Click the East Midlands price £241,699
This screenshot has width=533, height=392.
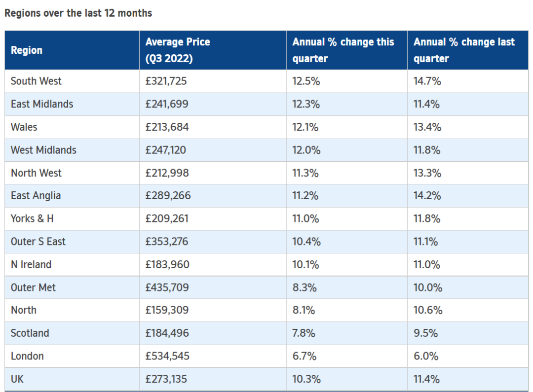[167, 104]
